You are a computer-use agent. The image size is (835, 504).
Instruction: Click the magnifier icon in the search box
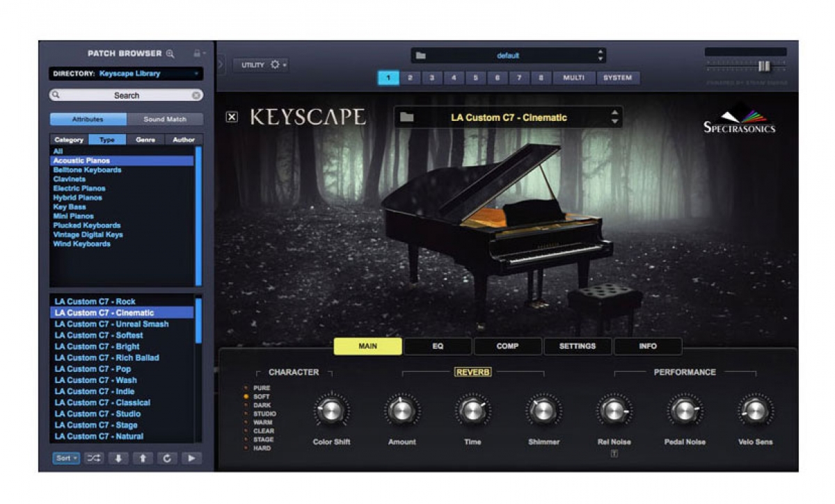coord(56,95)
